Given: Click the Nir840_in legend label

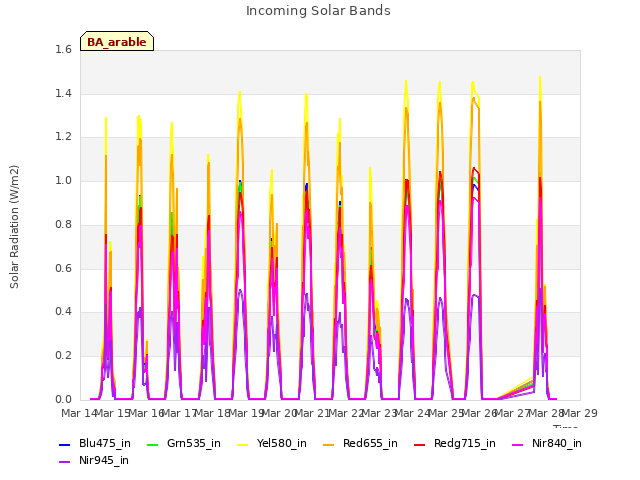Looking at the screenshot, I should [x=557, y=443].
